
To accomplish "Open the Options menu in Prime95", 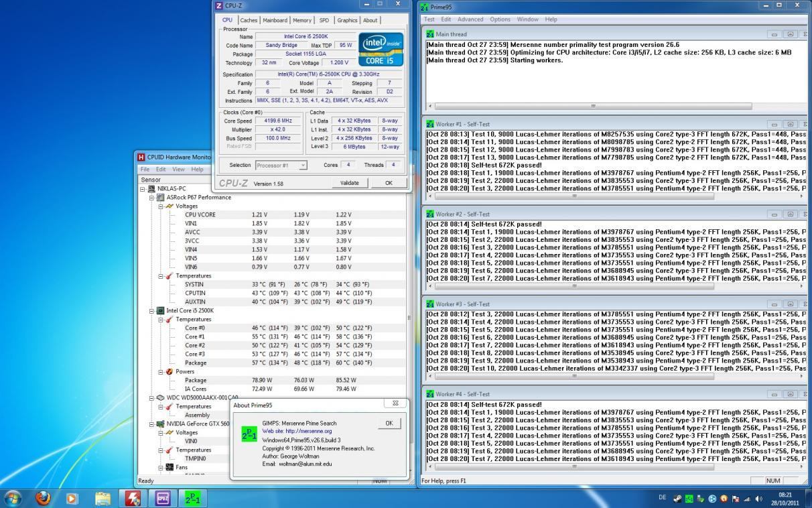I will [x=500, y=19].
